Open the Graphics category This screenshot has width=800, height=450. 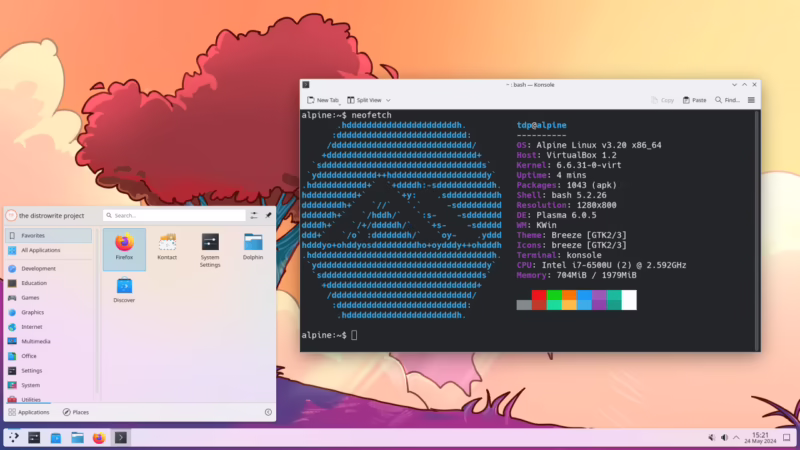[x=48, y=312]
